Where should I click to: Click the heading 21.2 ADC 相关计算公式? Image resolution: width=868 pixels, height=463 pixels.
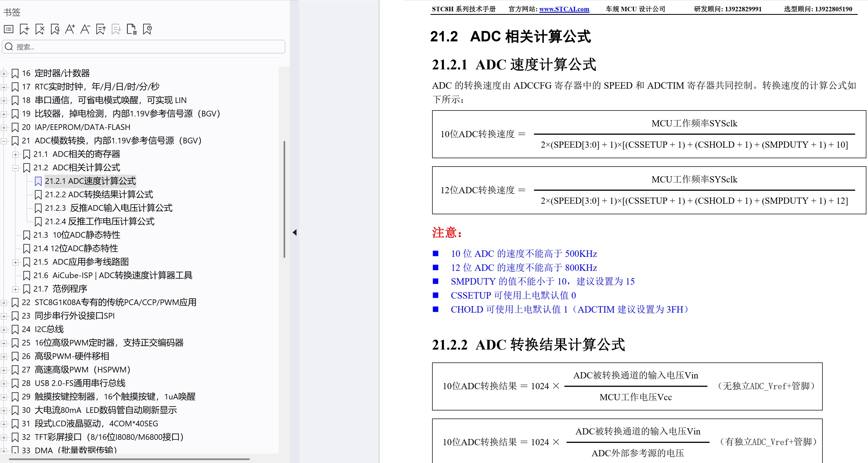click(511, 36)
